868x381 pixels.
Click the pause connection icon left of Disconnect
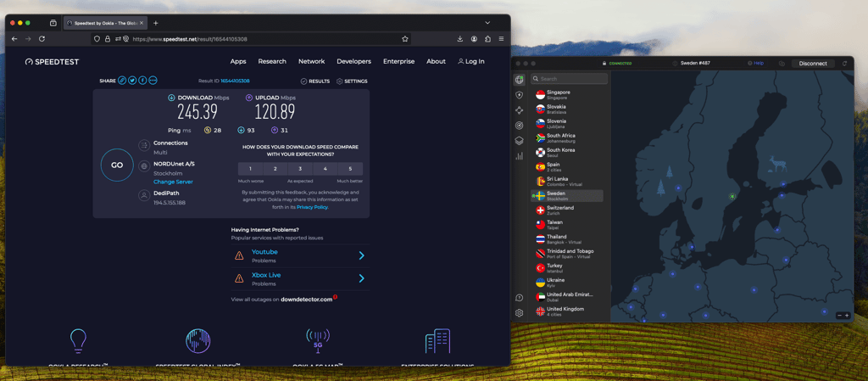(782, 64)
